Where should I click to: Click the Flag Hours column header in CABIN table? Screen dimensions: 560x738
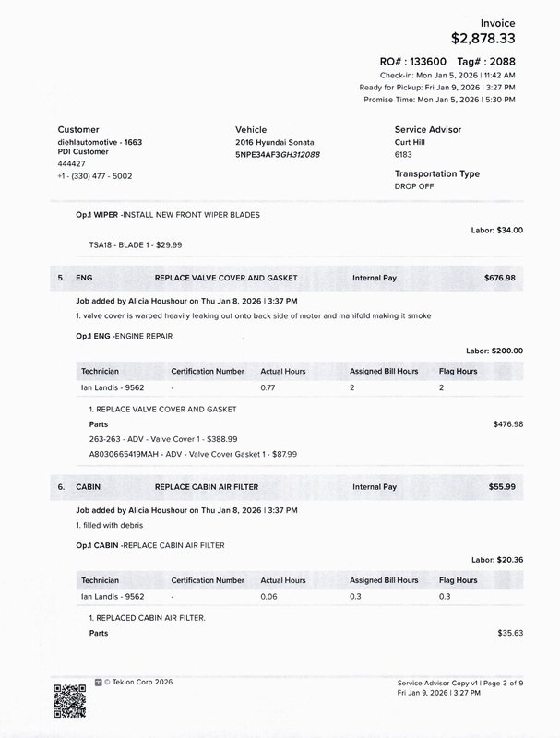click(x=458, y=580)
